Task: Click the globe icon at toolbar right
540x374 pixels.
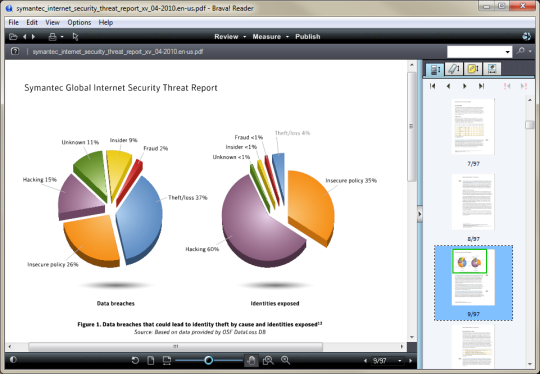Action: [526, 36]
